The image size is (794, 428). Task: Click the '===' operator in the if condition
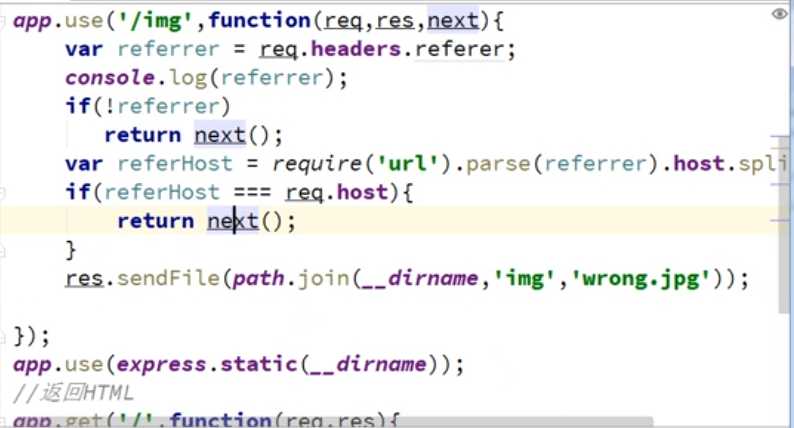pos(252,193)
